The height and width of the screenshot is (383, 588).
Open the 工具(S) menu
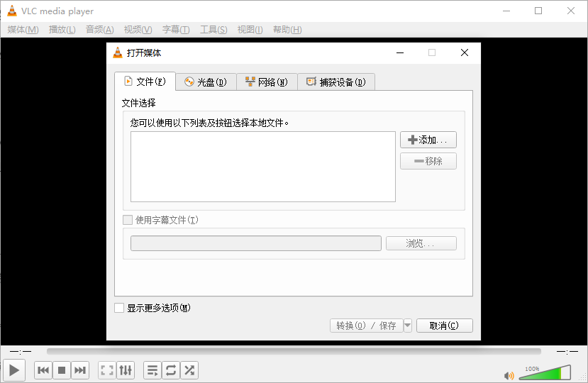(213, 30)
